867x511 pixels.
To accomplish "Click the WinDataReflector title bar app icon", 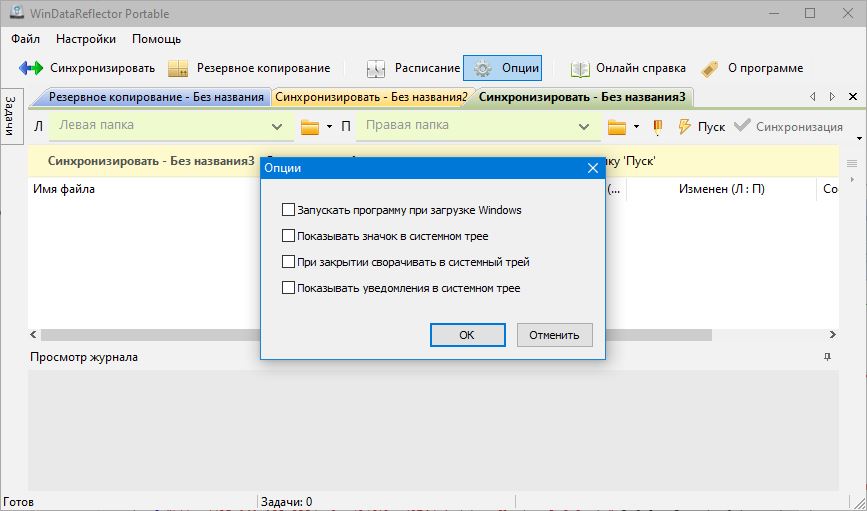I will click(17, 13).
